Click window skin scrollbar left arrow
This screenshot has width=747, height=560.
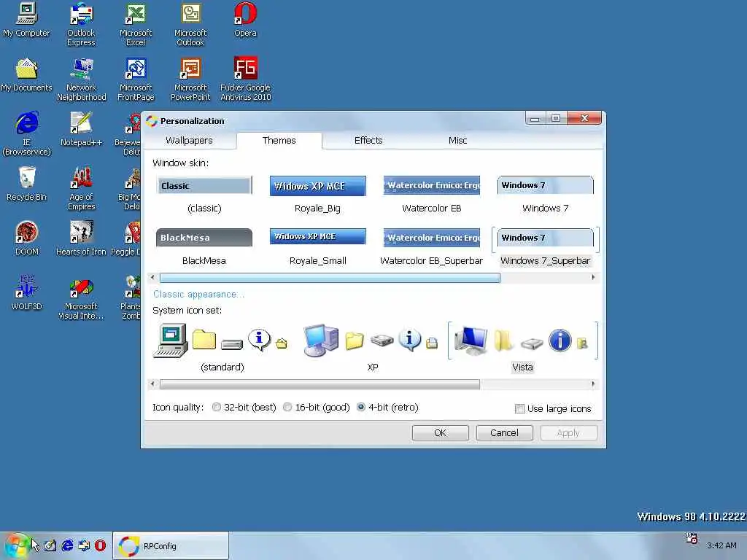click(152, 277)
